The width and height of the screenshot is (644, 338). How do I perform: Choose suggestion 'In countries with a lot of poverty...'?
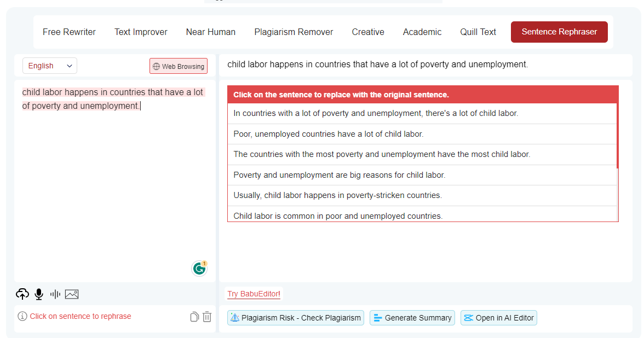422,114
